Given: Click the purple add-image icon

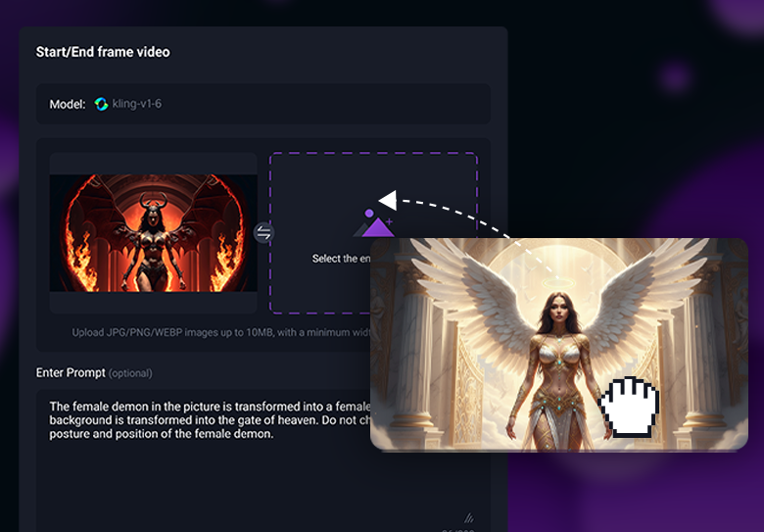Looking at the screenshot, I should pos(372,225).
